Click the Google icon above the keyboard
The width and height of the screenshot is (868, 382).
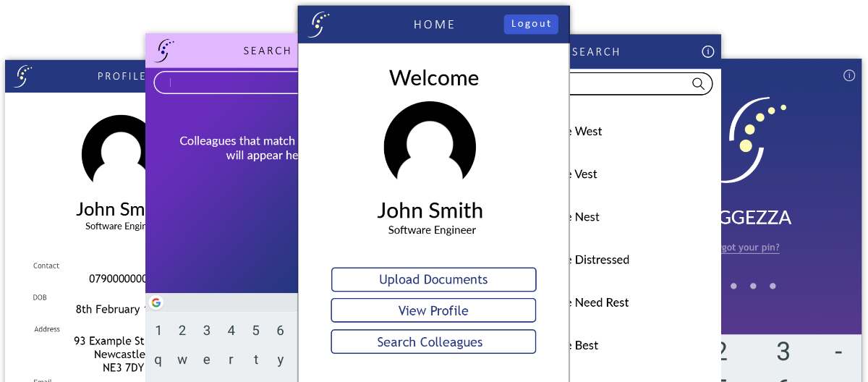tap(156, 302)
